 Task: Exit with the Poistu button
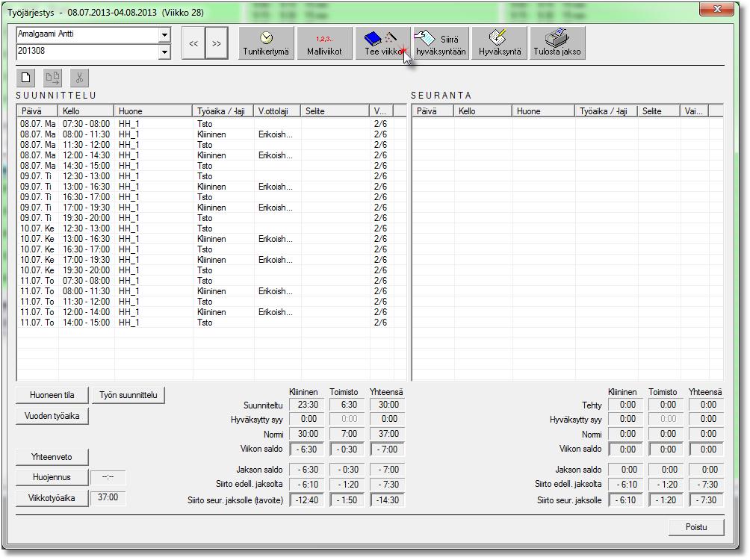[x=696, y=527]
